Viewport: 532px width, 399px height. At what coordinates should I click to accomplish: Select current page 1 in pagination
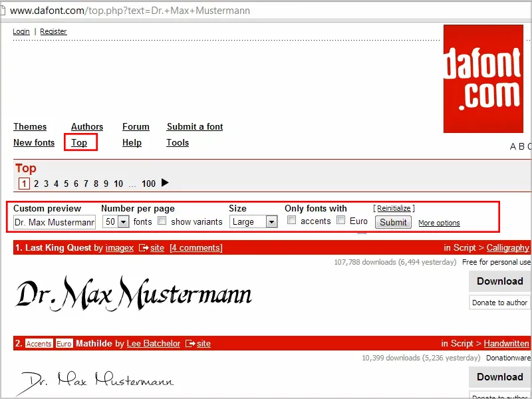24,184
